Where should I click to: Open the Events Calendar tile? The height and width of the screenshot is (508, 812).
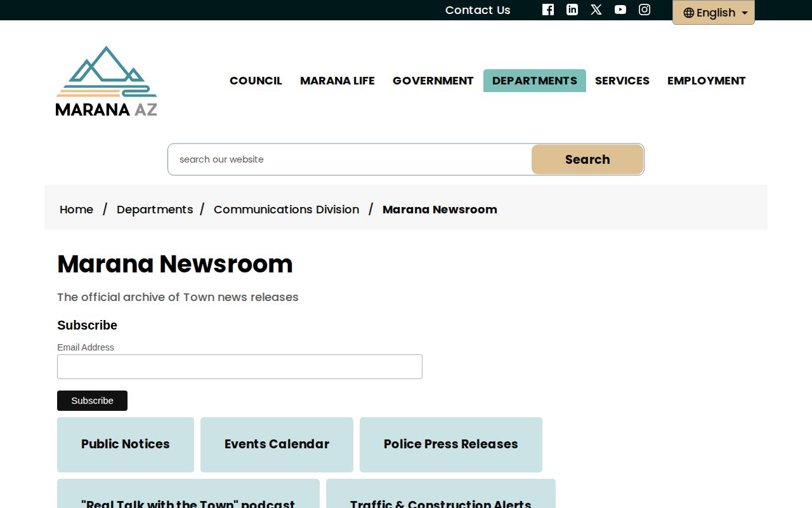click(277, 444)
